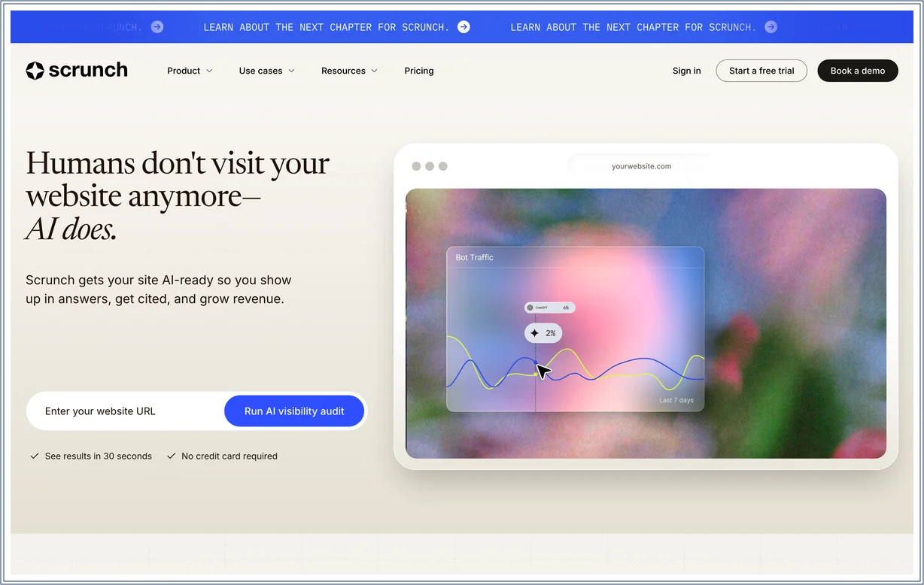This screenshot has height=585, width=924.
Task: Click checkmark next to No credit card required
Action: [171, 456]
